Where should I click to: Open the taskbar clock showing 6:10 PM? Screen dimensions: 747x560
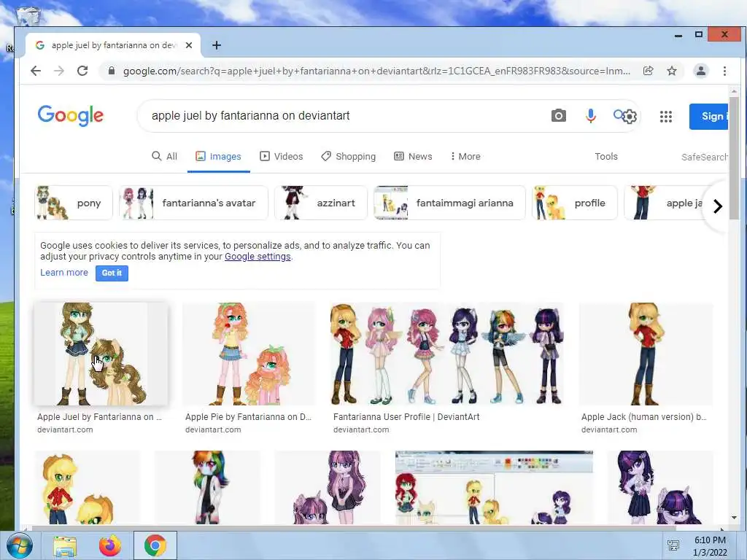pos(710,546)
